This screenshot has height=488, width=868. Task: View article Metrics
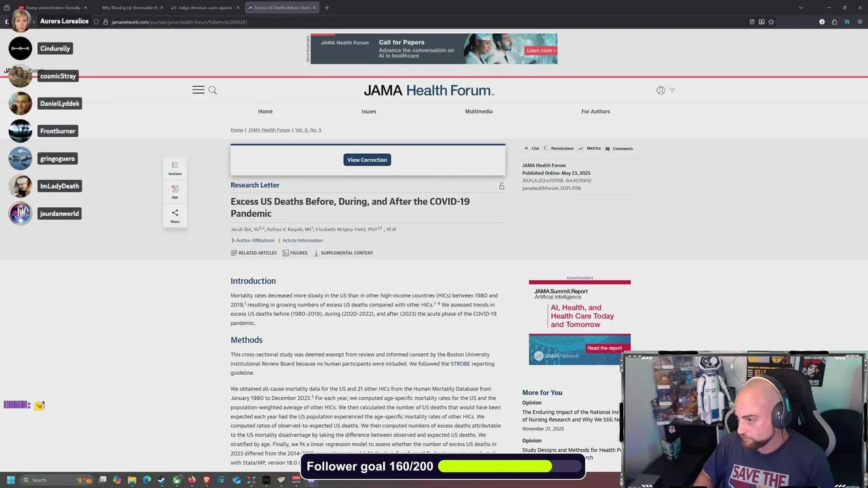(x=589, y=148)
